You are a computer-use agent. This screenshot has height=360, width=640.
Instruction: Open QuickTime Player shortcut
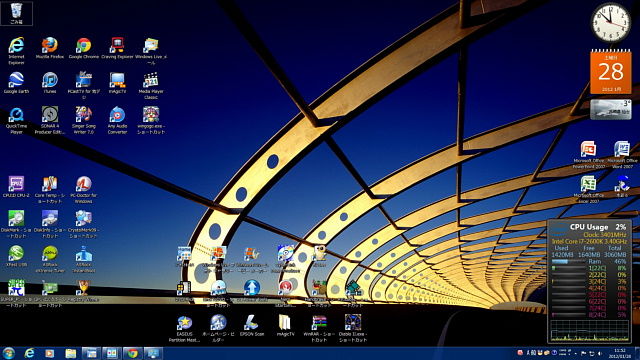[16, 120]
